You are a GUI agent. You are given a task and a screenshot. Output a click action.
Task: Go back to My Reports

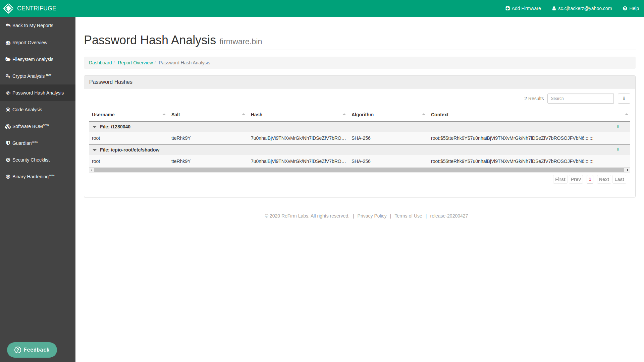(38, 25)
